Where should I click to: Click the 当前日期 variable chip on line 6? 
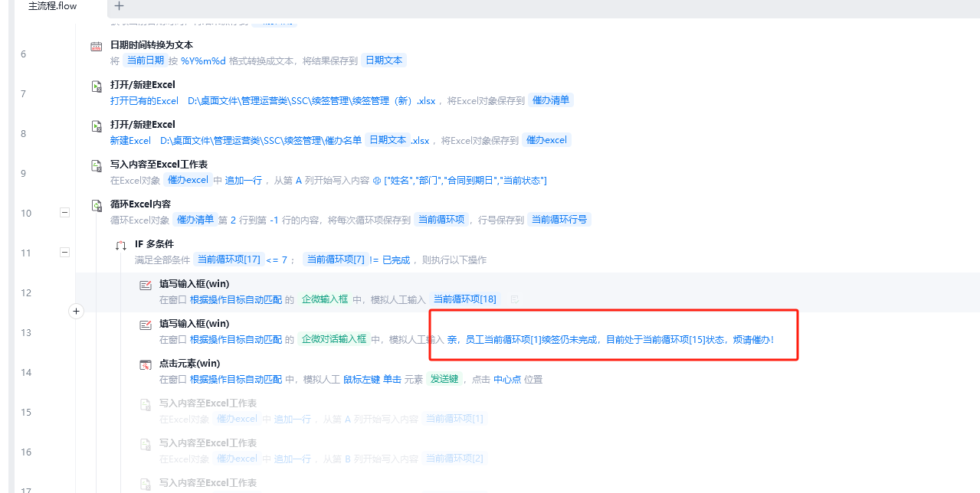coord(145,60)
